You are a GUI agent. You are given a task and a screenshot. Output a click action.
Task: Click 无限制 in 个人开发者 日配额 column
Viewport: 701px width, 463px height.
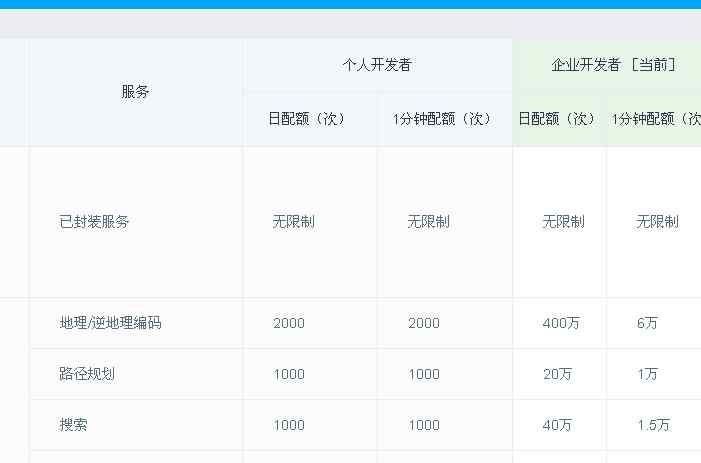pos(294,222)
